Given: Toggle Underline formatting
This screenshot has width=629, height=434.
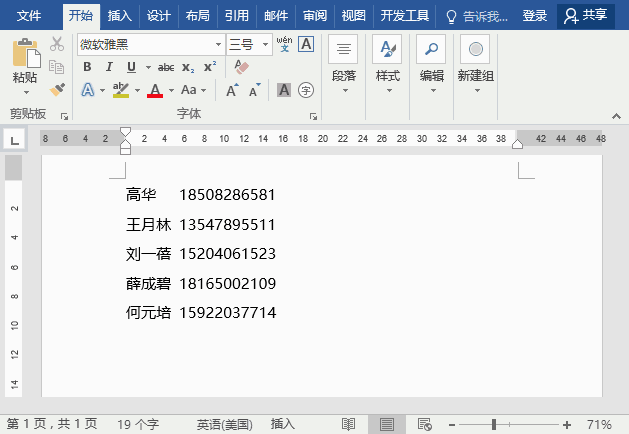Looking at the screenshot, I should [131, 67].
